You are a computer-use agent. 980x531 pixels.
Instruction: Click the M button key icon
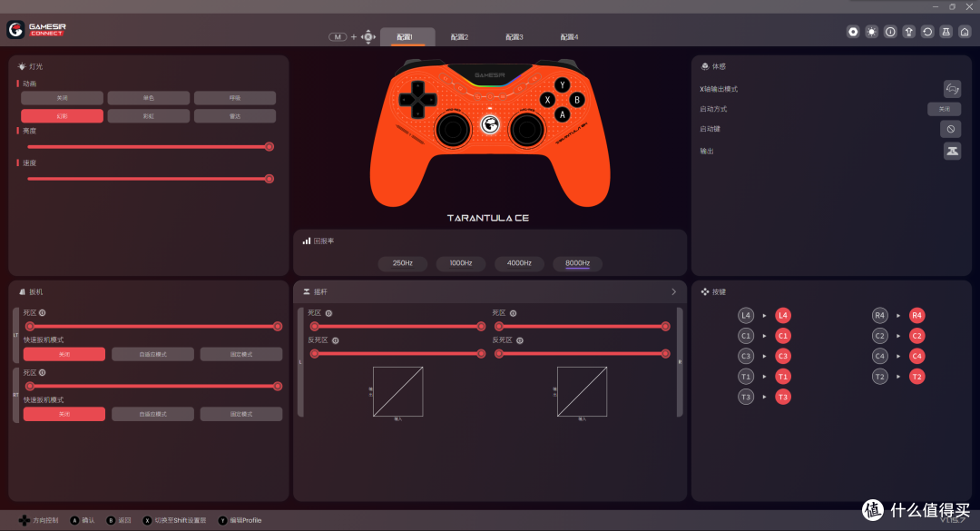338,37
